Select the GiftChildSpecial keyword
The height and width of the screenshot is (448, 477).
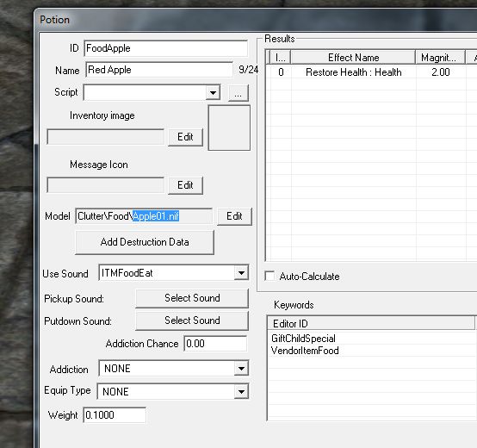point(303,339)
